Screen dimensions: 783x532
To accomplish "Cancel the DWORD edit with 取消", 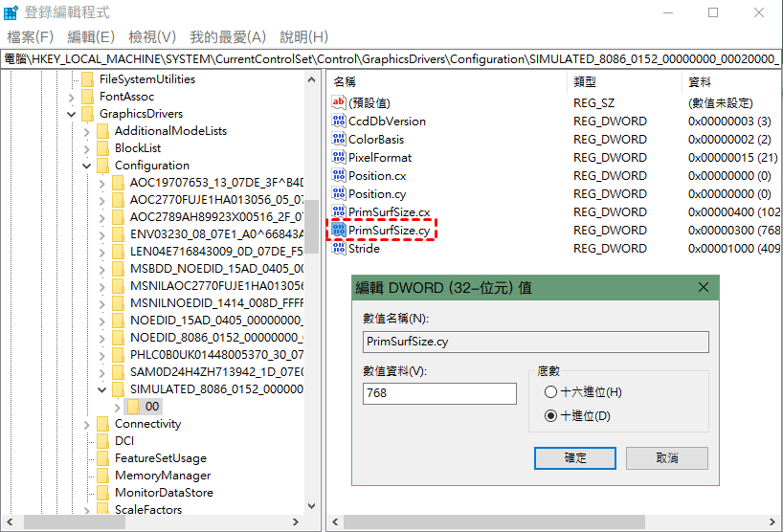I will [666, 457].
